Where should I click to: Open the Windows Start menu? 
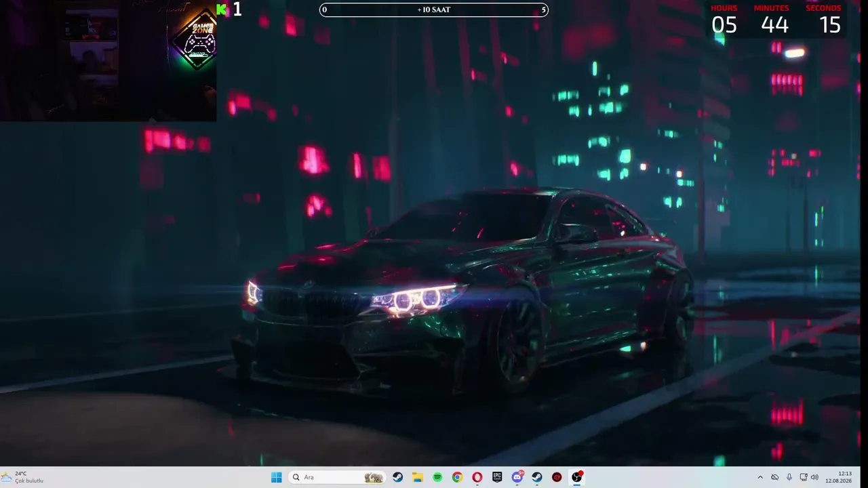276,477
